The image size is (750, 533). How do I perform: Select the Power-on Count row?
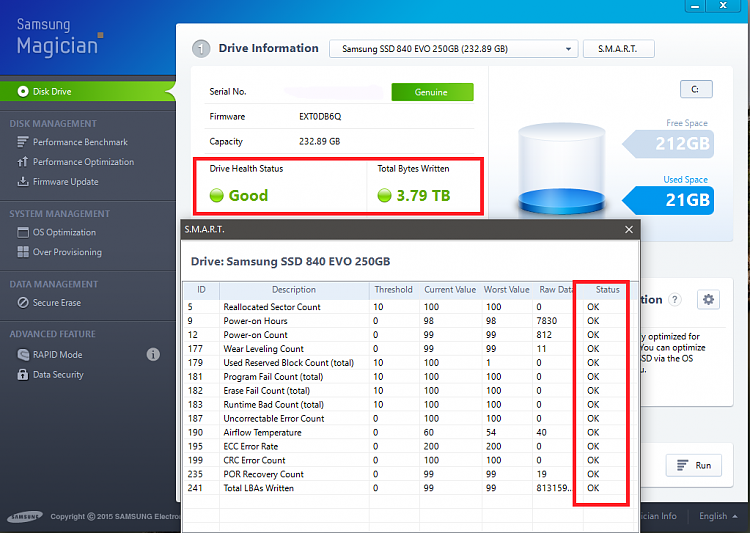click(x=410, y=334)
